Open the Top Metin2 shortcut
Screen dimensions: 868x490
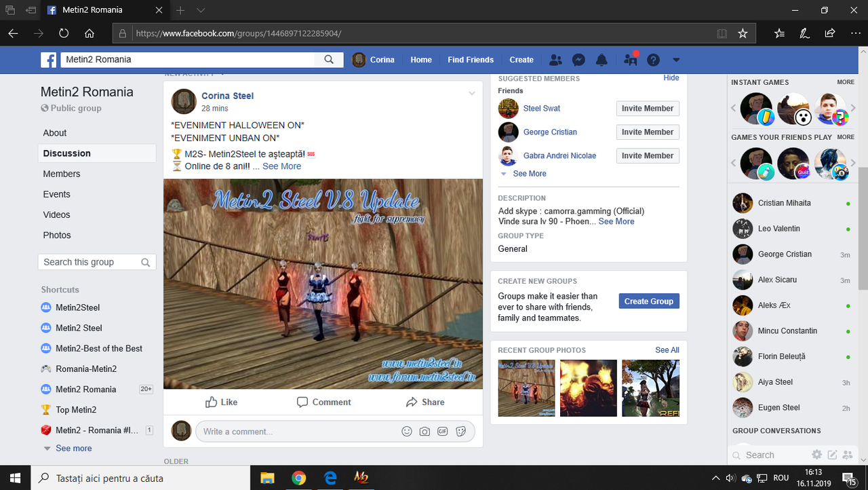pyautogui.click(x=76, y=410)
